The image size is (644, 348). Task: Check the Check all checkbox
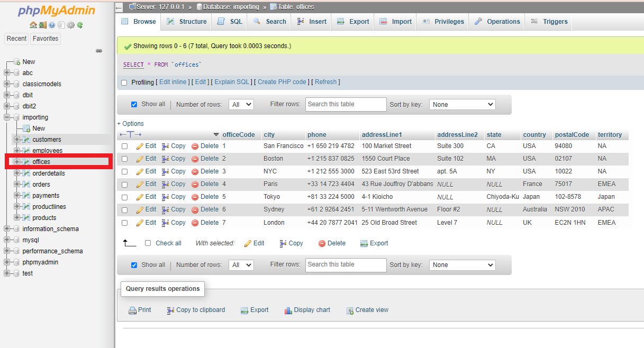[x=148, y=243]
